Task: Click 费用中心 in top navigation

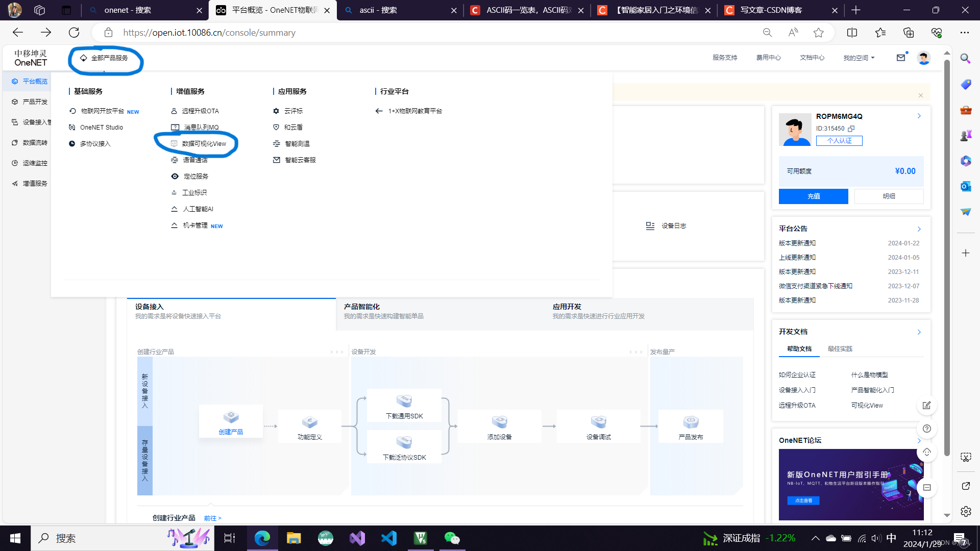Action: tap(768, 58)
